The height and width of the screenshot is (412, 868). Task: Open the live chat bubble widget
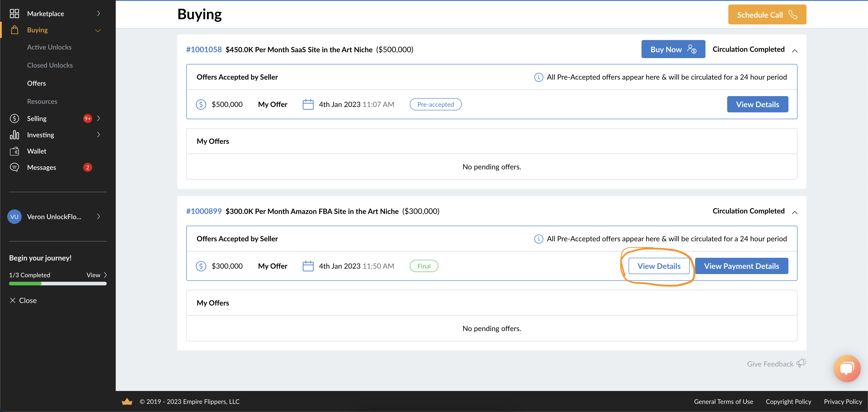[847, 368]
